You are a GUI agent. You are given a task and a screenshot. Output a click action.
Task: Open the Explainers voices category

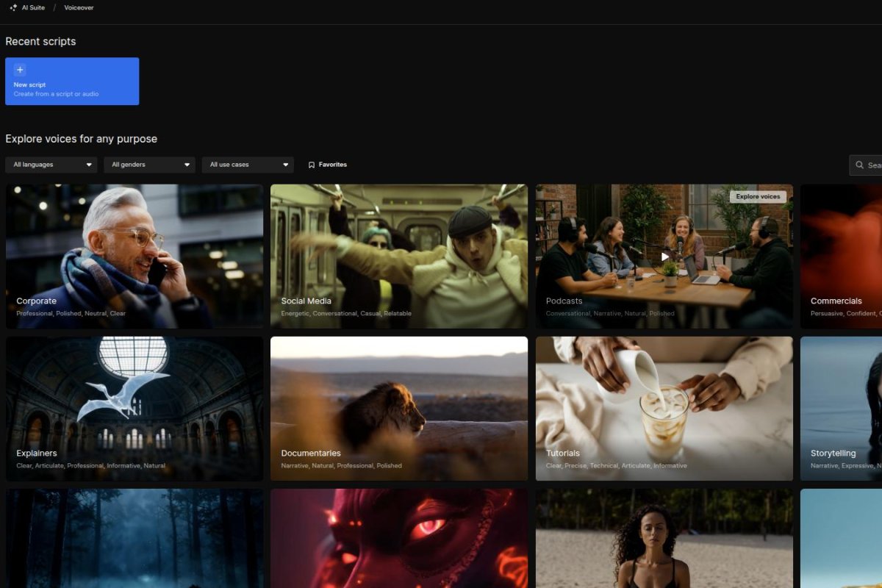135,408
